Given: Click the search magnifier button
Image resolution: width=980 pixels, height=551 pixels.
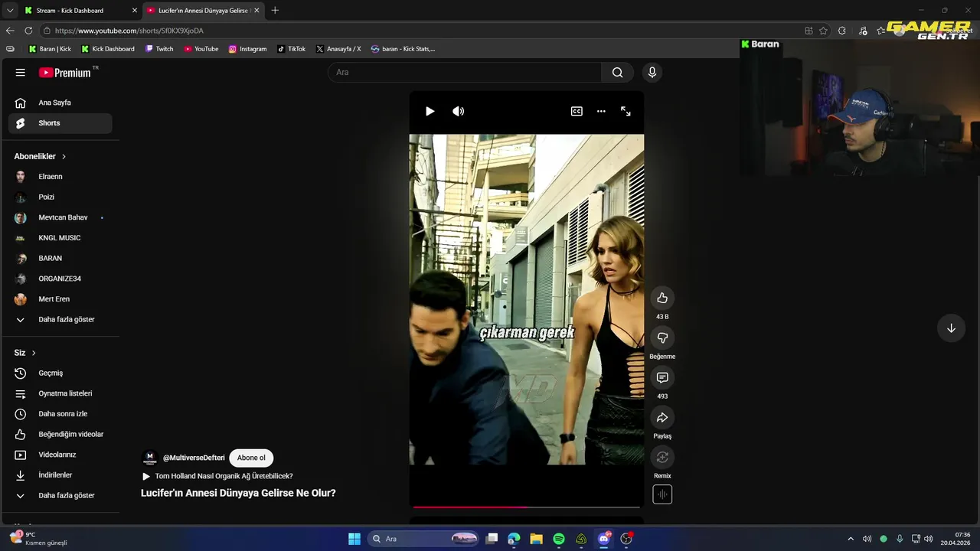Looking at the screenshot, I should 617,73.
